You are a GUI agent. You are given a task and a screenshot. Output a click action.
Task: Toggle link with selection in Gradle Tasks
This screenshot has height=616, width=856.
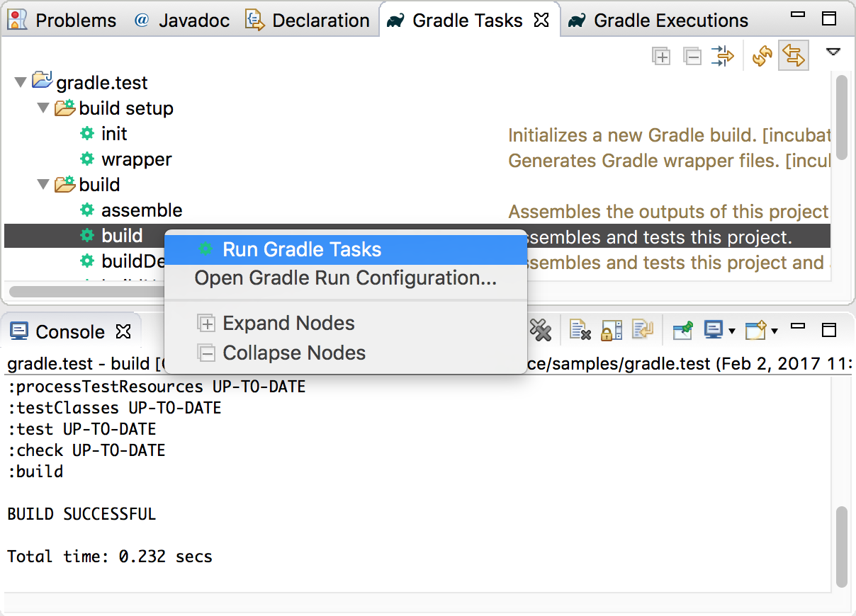click(x=722, y=56)
